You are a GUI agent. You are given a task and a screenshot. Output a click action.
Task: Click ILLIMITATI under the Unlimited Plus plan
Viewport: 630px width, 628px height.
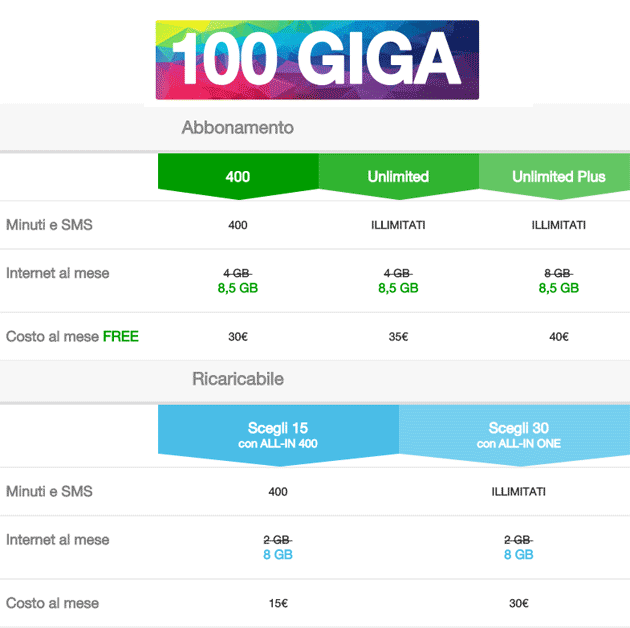(x=558, y=225)
